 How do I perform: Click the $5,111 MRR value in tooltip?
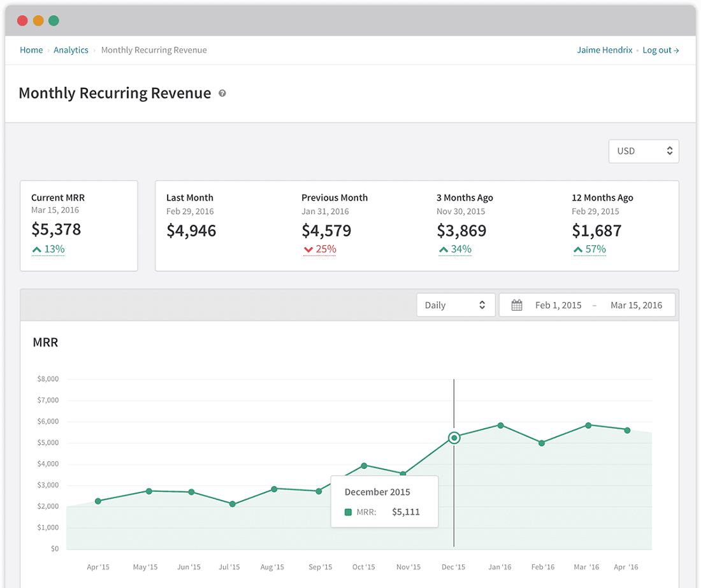click(x=406, y=512)
